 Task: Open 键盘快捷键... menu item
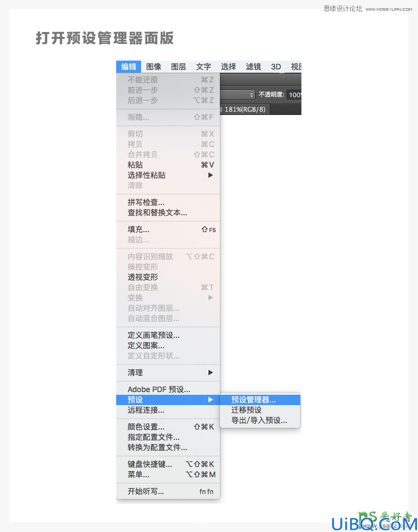coord(168,464)
